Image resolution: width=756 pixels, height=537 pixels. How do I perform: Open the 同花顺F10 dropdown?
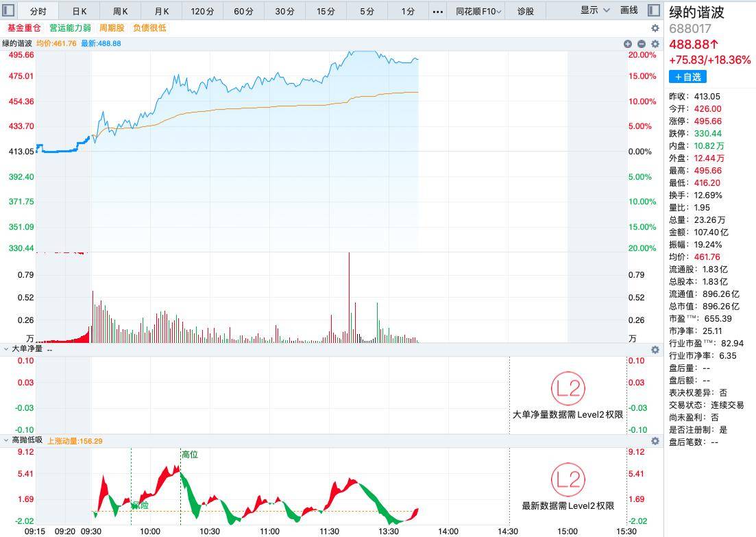[x=478, y=11]
